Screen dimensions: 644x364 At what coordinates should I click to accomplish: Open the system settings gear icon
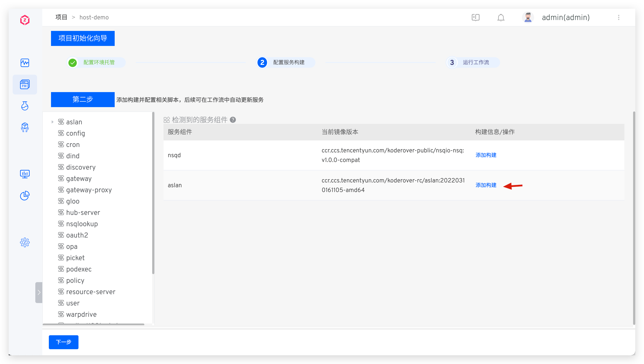click(25, 242)
